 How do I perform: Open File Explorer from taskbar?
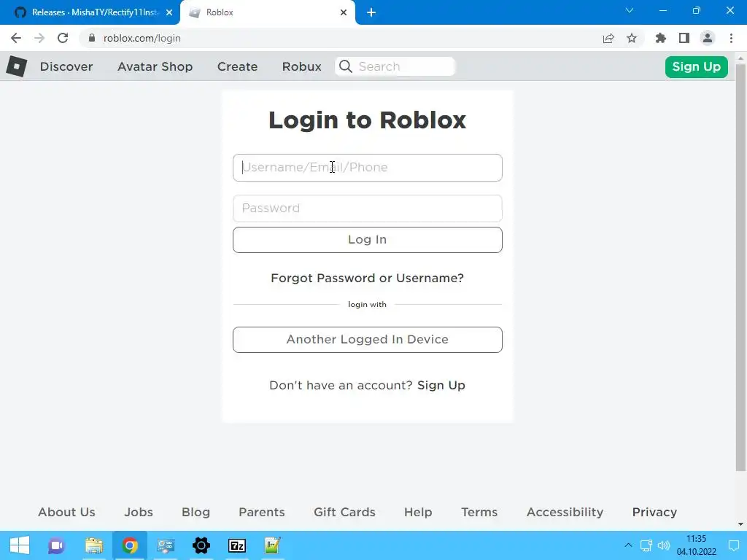(94, 545)
